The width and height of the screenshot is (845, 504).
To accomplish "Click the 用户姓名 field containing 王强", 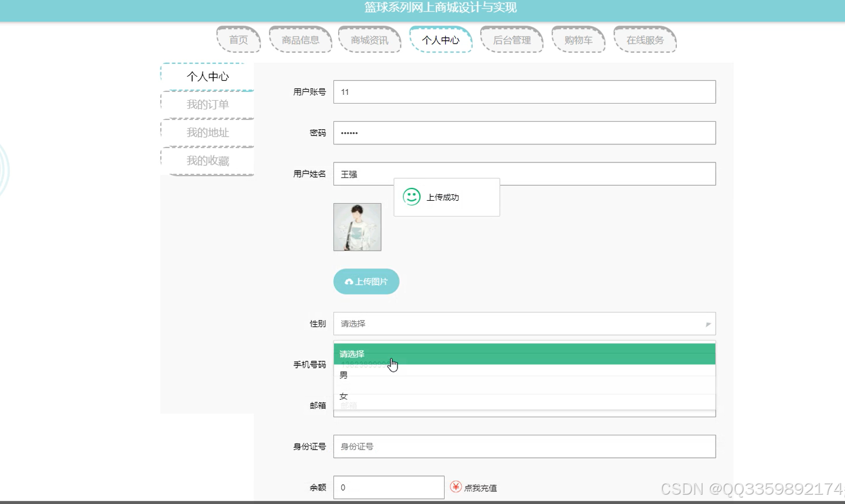I will 524,174.
